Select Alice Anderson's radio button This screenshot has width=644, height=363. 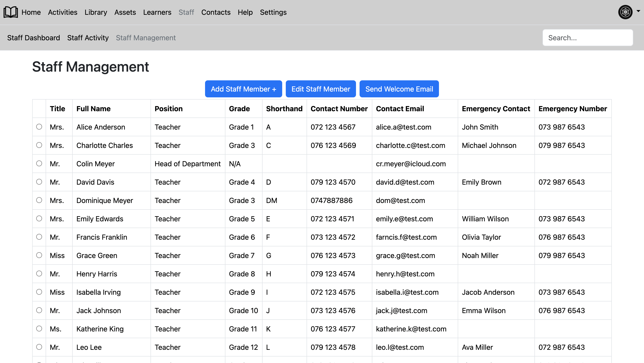39,127
